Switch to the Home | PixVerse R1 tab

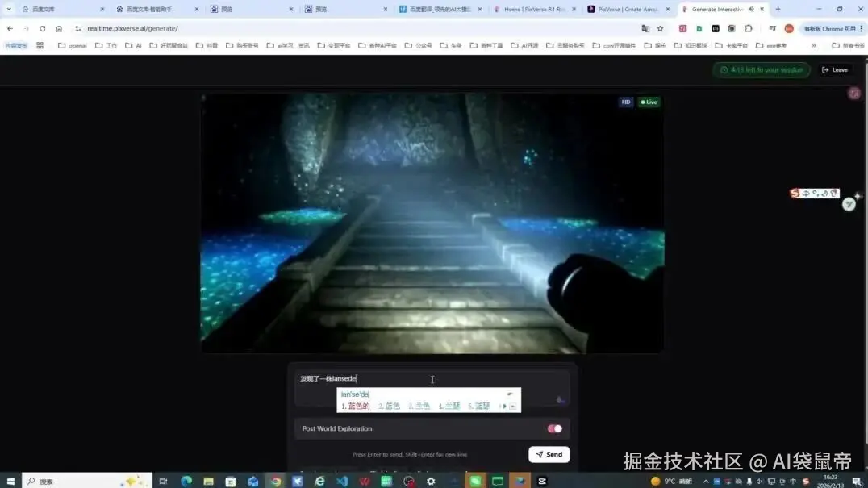tap(535, 9)
